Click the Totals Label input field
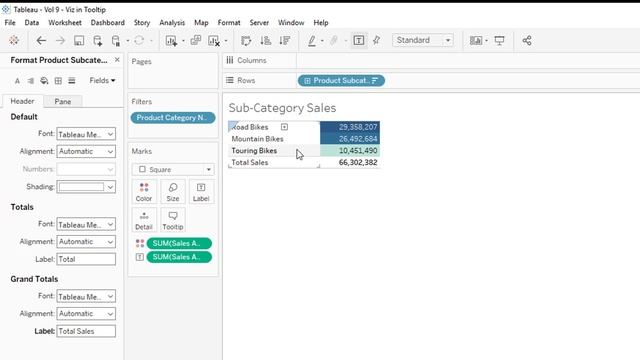 [x=86, y=259]
